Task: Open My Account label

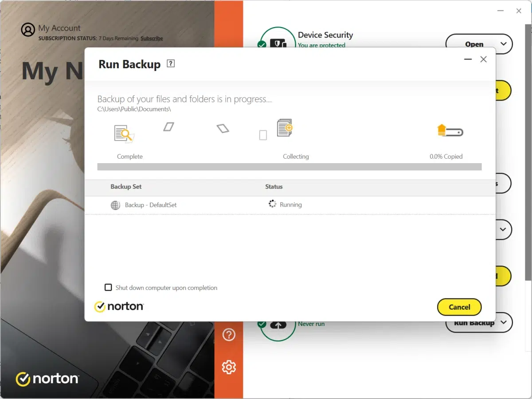Action: pos(59,28)
